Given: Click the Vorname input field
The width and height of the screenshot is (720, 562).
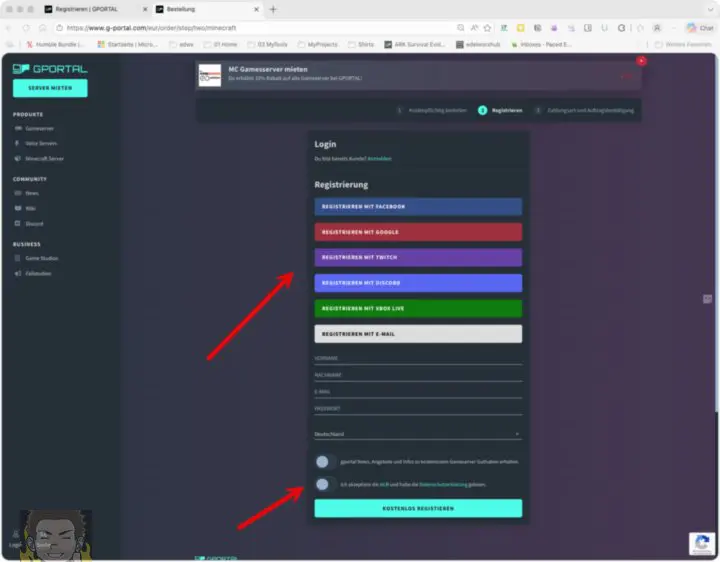Looking at the screenshot, I should (418, 358).
